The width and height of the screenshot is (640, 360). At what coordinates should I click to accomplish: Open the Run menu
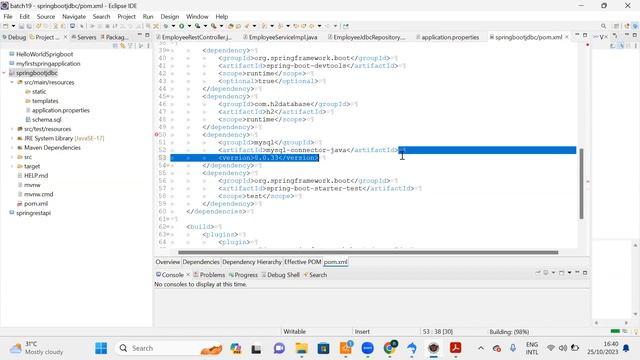point(148,16)
